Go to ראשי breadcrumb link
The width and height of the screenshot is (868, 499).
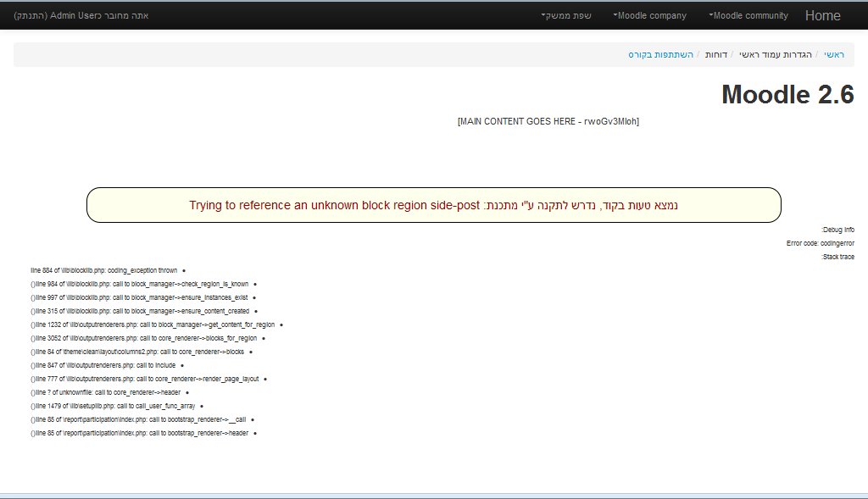tap(834, 54)
